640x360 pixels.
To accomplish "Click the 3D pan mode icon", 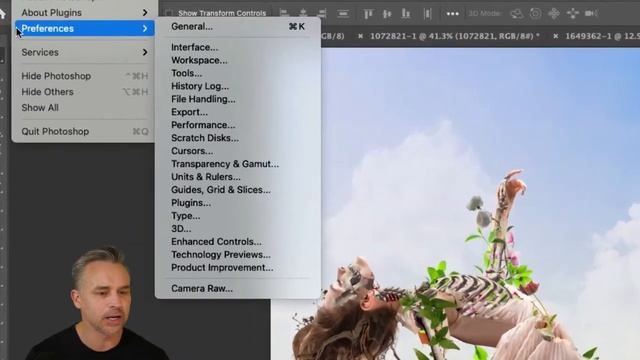I will [x=554, y=13].
